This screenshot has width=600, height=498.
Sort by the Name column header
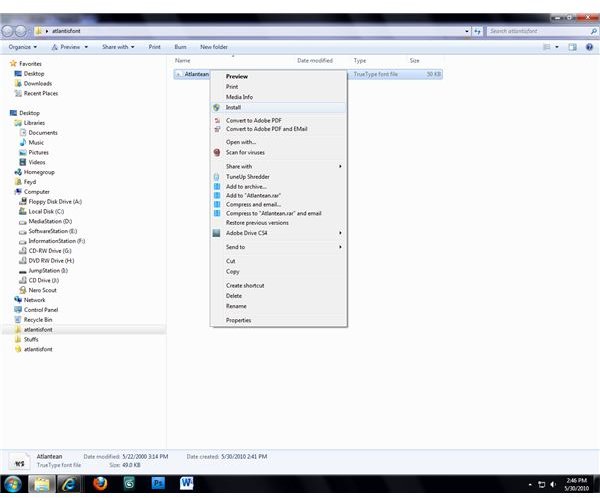pos(183,60)
